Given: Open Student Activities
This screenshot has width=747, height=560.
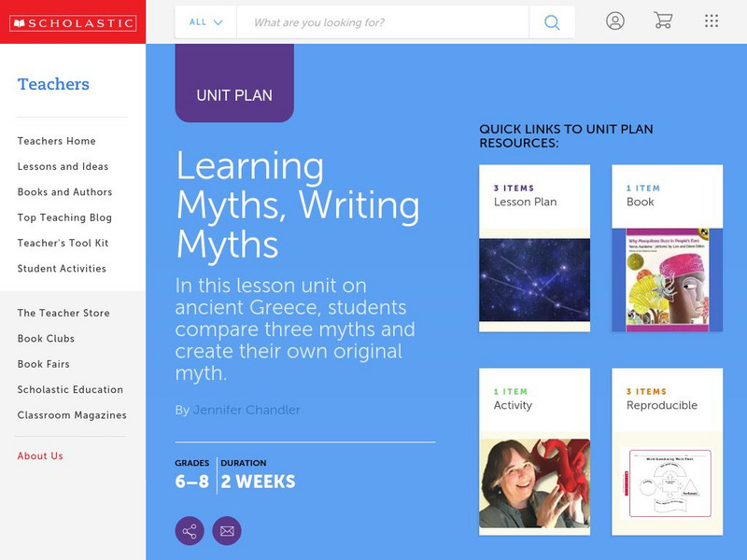Looking at the screenshot, I should 62,269.
